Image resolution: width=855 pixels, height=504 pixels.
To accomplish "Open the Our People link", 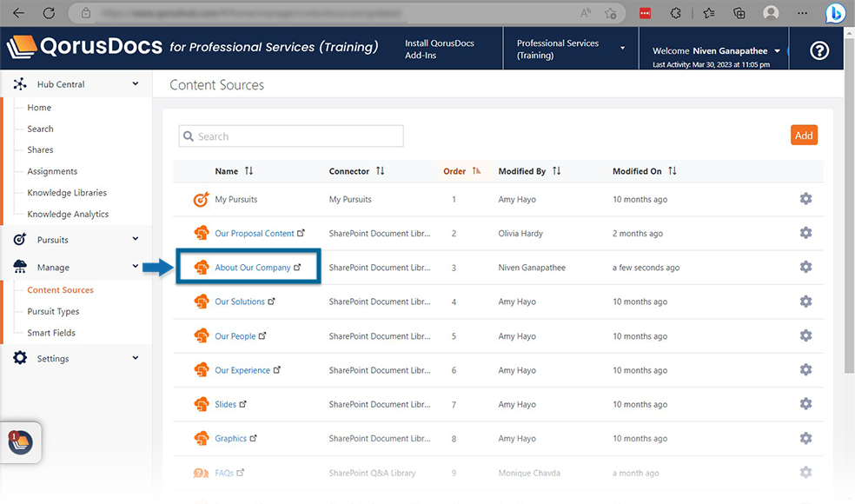I will click(235, 336).
